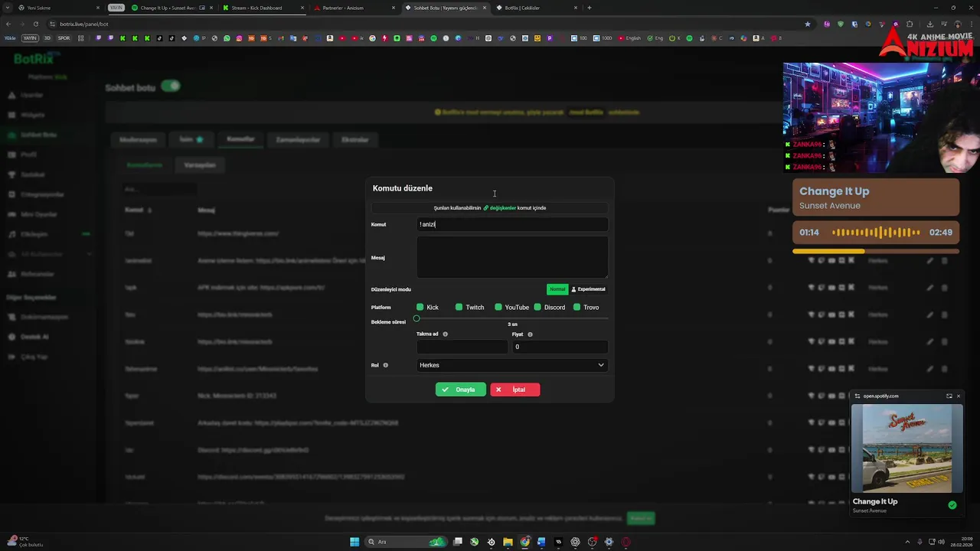Open Task View on the taskbar
The width and height of the screenshot is (980, 551).
point(458,542)
